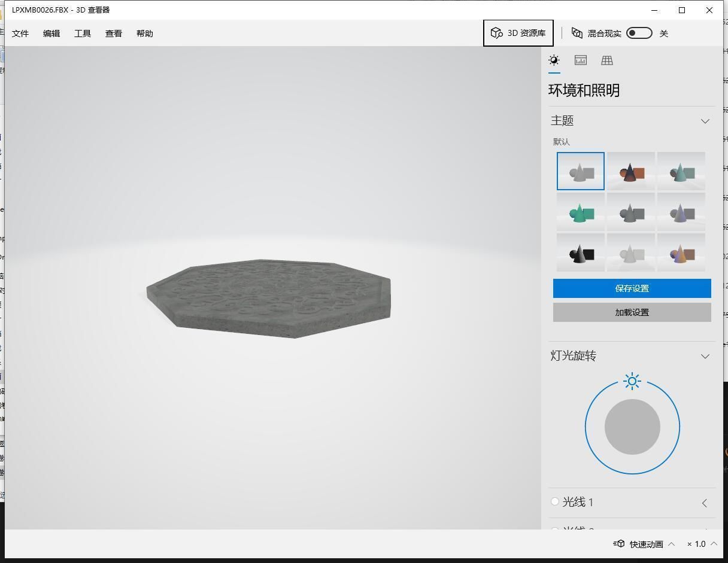Select the gray-purple theme thumbnail
The height and width of the screenshot is (563, 728).
pyautogui.click(x=681, y=212)
